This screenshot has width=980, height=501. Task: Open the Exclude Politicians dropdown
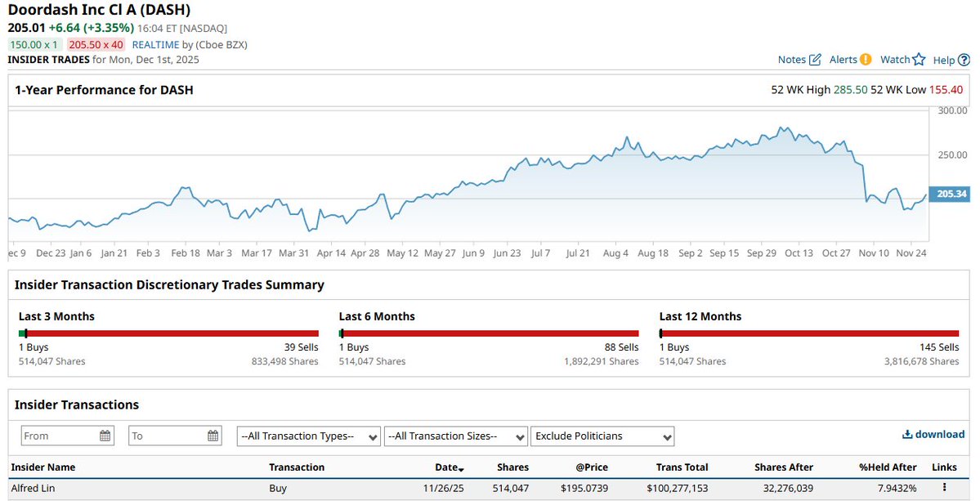coord(602,435)
